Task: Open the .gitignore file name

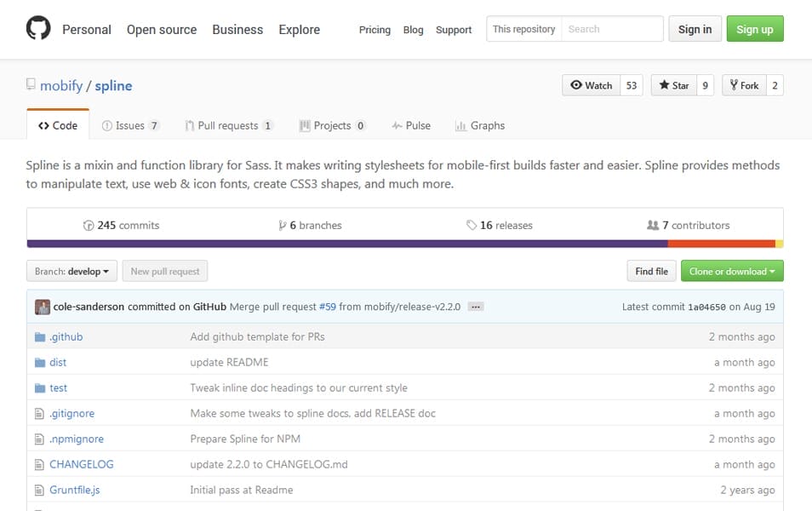Action: point(72,414)
